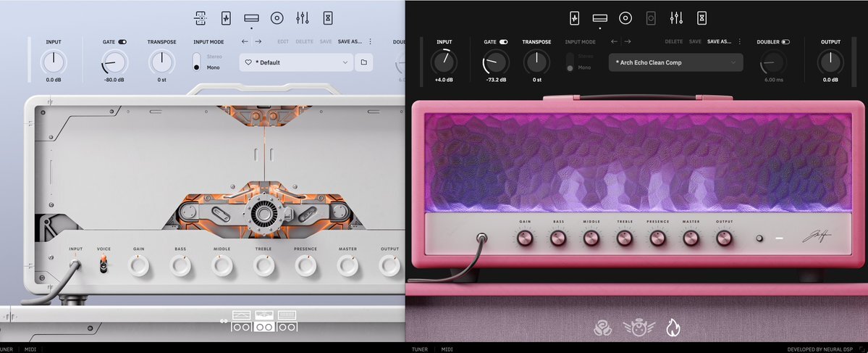Open the adaptive gate icon in left plugin
The image size is (868, 353).
coord(200,18)
